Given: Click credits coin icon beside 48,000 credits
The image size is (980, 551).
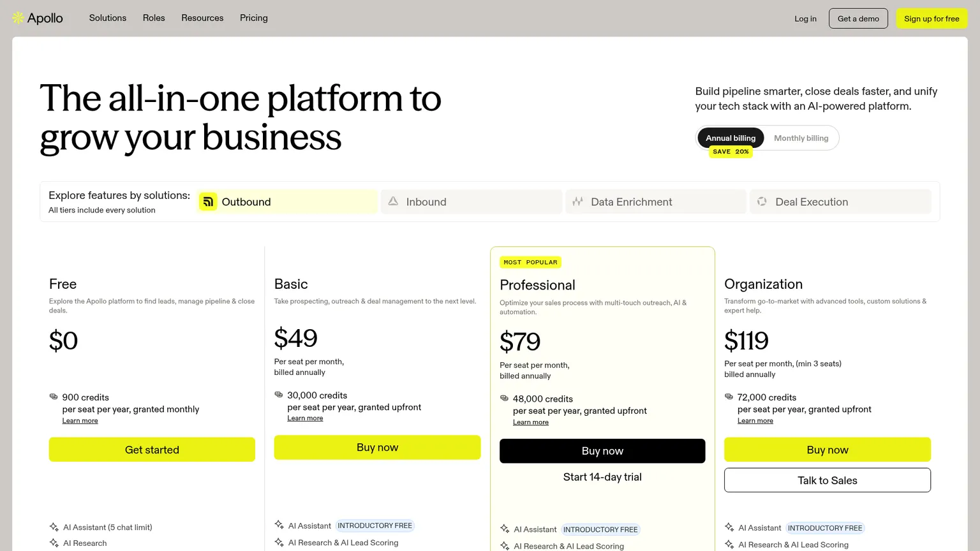Looking at the screenshot, I should click(x=504, y=398).
